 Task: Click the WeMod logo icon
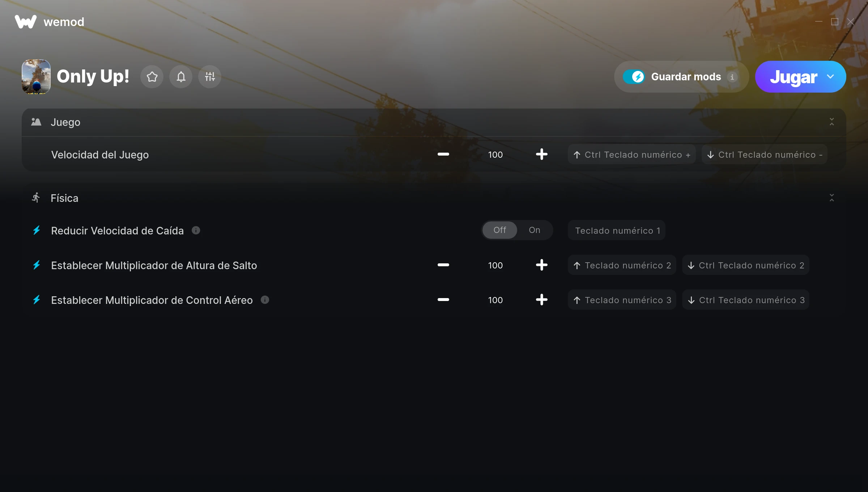(x=26, y=22)
